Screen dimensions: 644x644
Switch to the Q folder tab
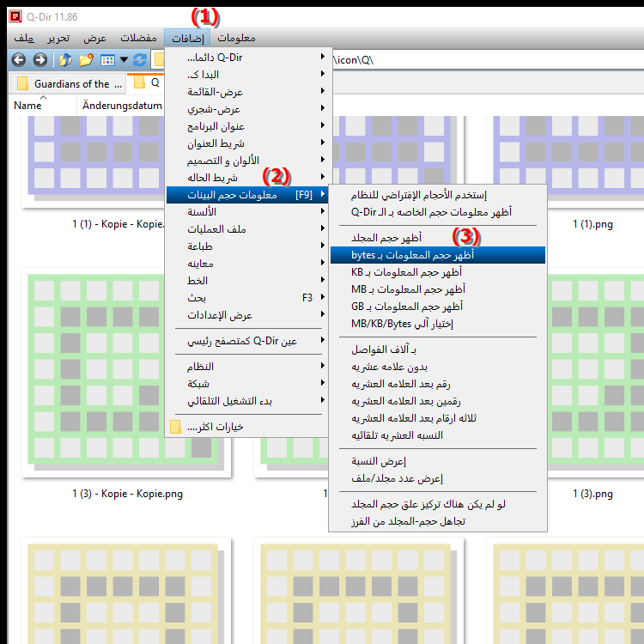pos(147,83)
